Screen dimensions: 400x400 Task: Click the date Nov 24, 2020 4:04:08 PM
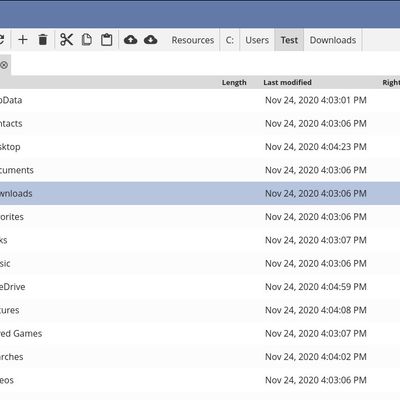316,310
